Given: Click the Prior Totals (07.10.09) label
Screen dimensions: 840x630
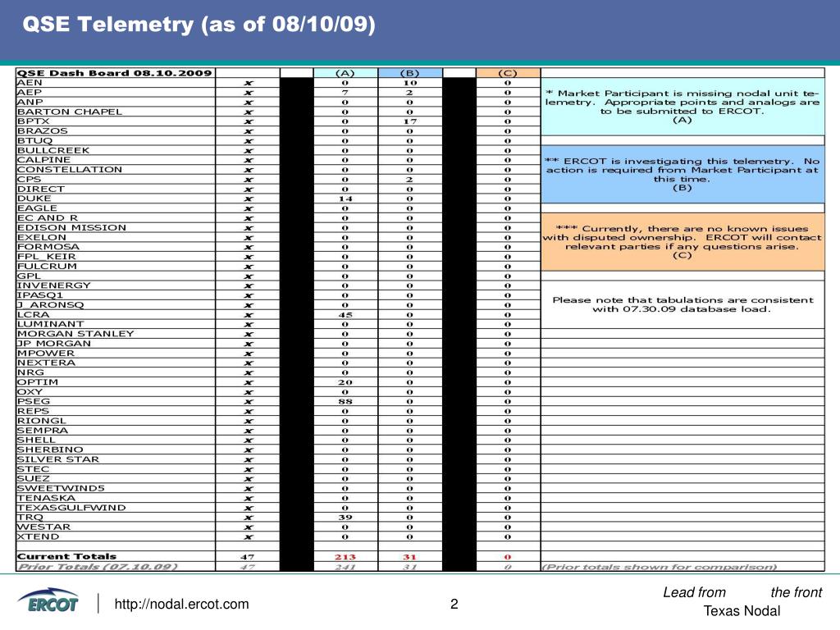Looking at the screenshot, I should tap(97, 567).
